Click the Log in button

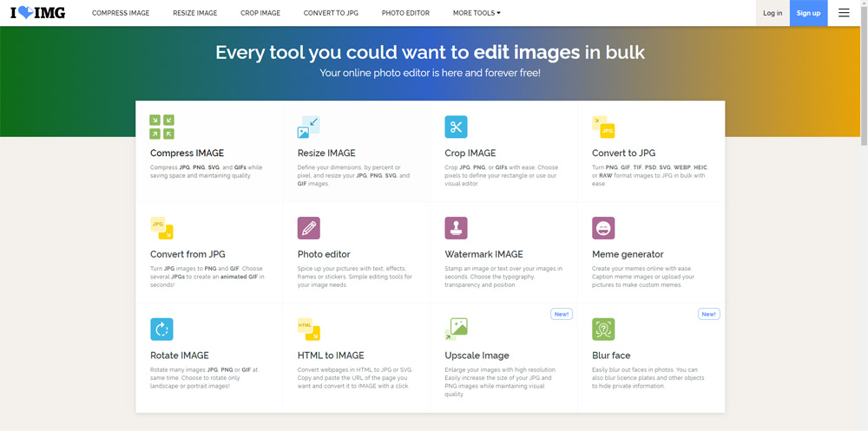click(x=773, y=13)
